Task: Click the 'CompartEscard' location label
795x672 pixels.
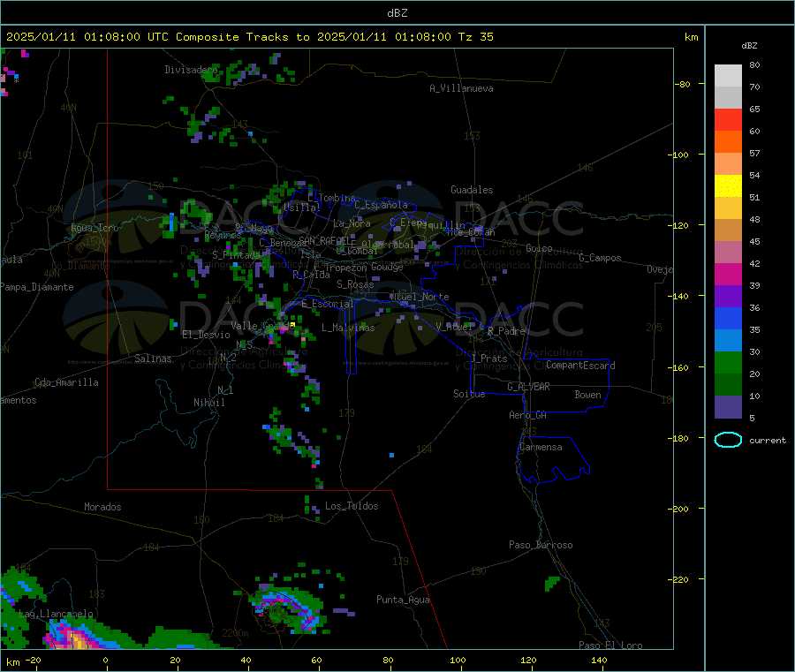Action: pyautogui.click(x=580, y=366)
